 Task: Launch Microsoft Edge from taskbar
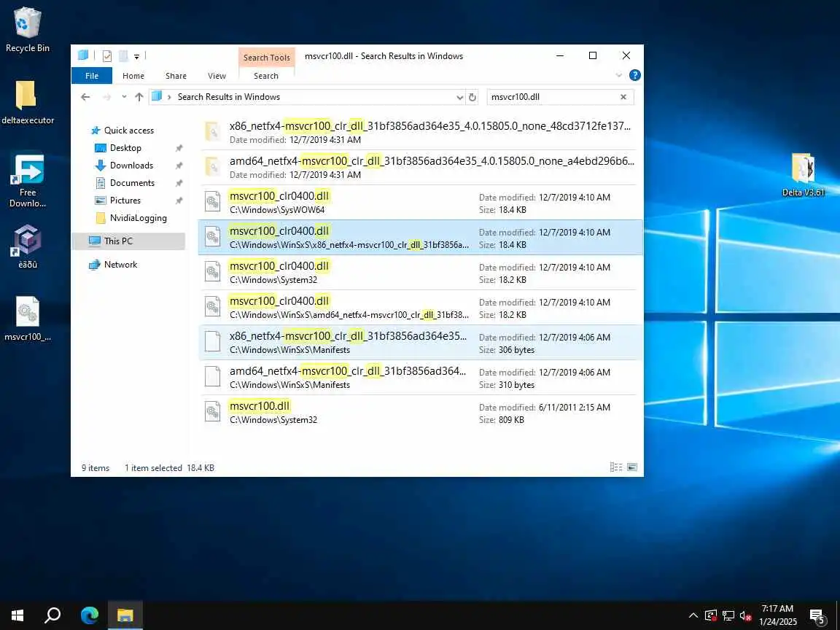coord(90,615)
